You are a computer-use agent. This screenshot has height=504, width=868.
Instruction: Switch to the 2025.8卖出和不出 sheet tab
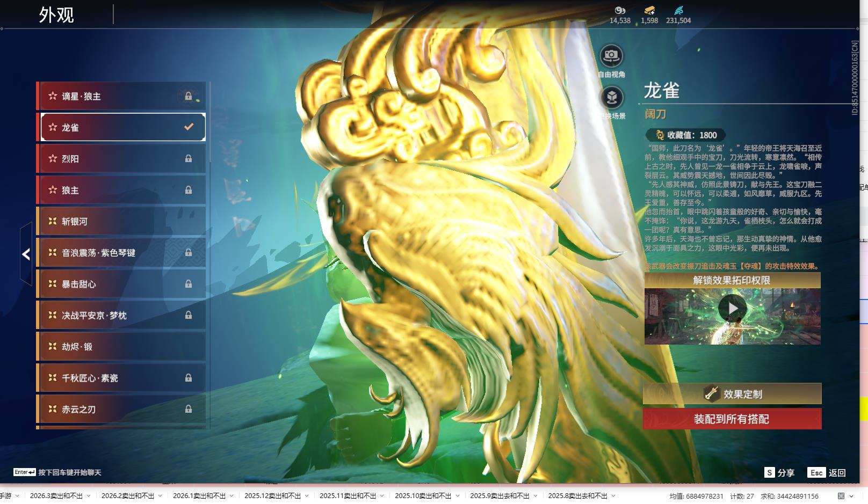click(x=578, y=496)
